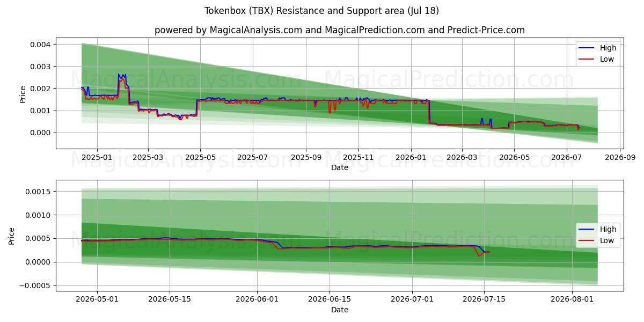The image size is (644, 322).
Task: Click the '0.004' tick on the top chart's y-axis
Action: [x=41, y=45]
